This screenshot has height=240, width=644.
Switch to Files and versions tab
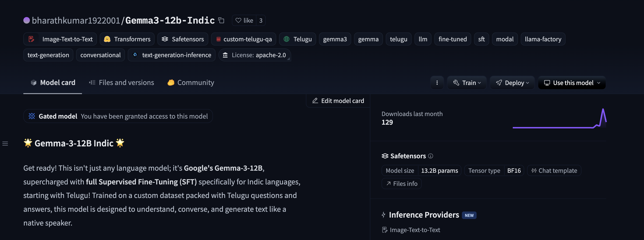121,82
